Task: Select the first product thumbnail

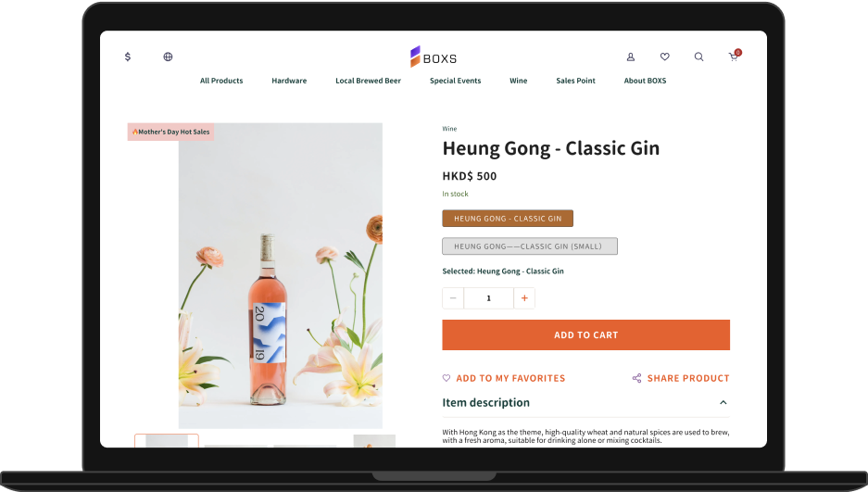Action: tap(167, 440)
